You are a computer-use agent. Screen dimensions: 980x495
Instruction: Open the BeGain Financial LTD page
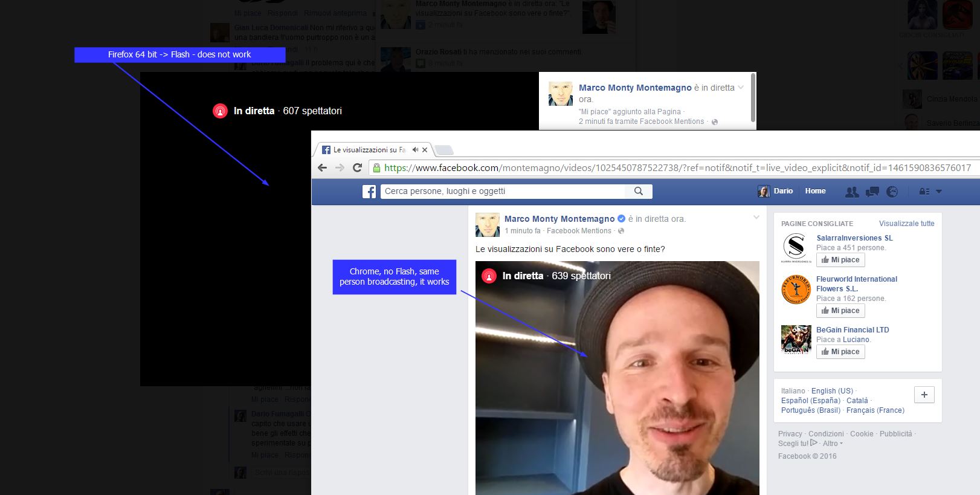tap(853, 330)
